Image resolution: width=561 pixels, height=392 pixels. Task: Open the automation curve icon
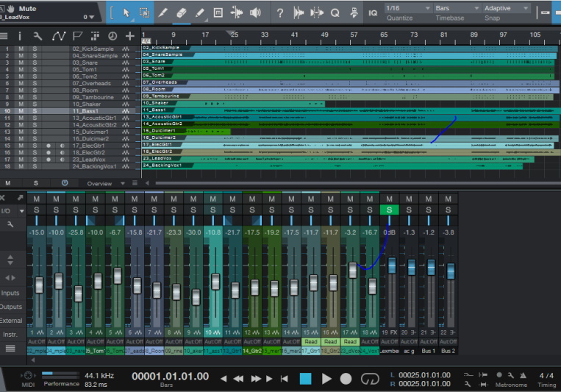tap(59, 36)
